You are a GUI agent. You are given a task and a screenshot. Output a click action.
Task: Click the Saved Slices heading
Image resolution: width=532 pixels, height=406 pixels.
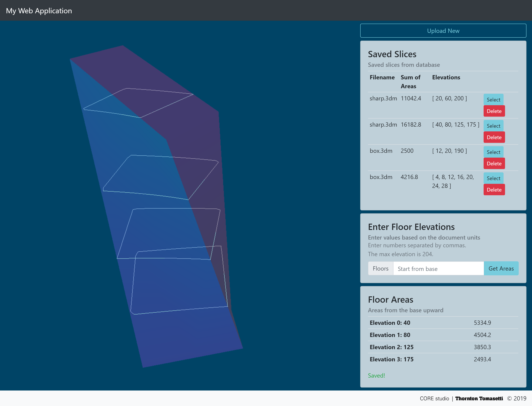(x=392, y=54)
